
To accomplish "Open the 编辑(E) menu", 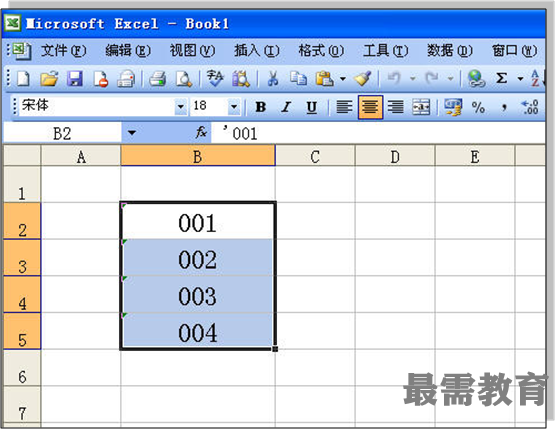I will tap(128, 51).
